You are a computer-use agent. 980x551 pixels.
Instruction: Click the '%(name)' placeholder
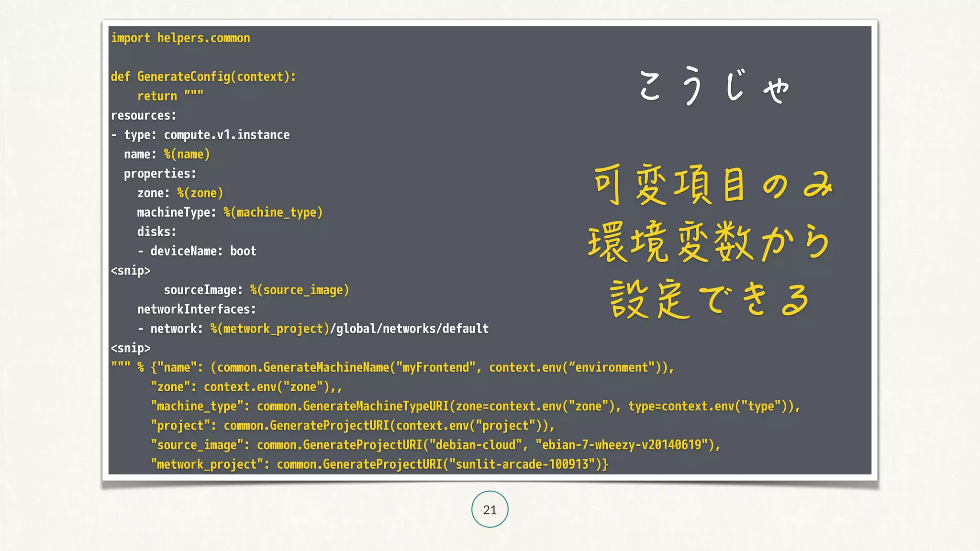pos(187,154)
